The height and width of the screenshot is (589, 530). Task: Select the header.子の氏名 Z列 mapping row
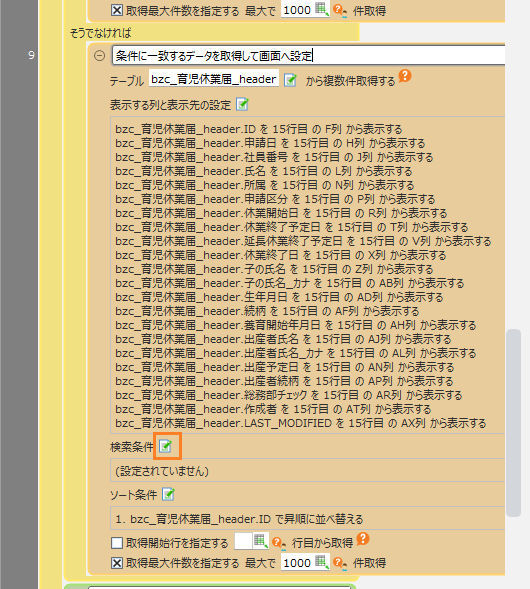coord(274,269)
